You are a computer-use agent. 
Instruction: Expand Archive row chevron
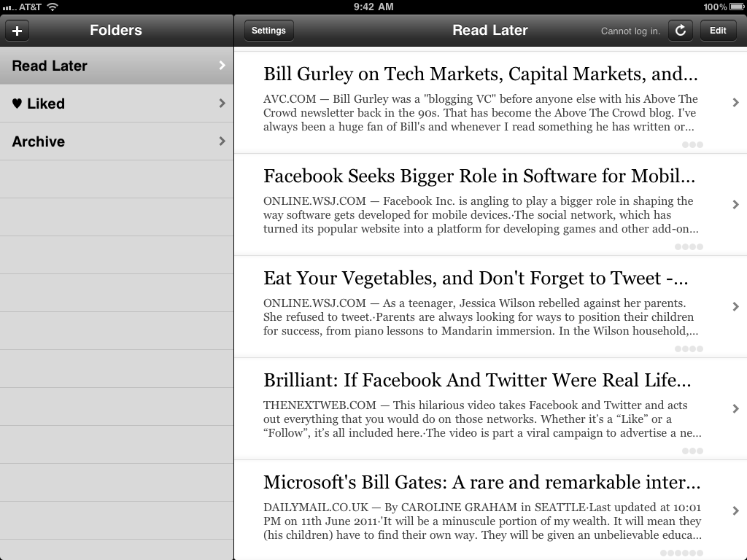222,141
